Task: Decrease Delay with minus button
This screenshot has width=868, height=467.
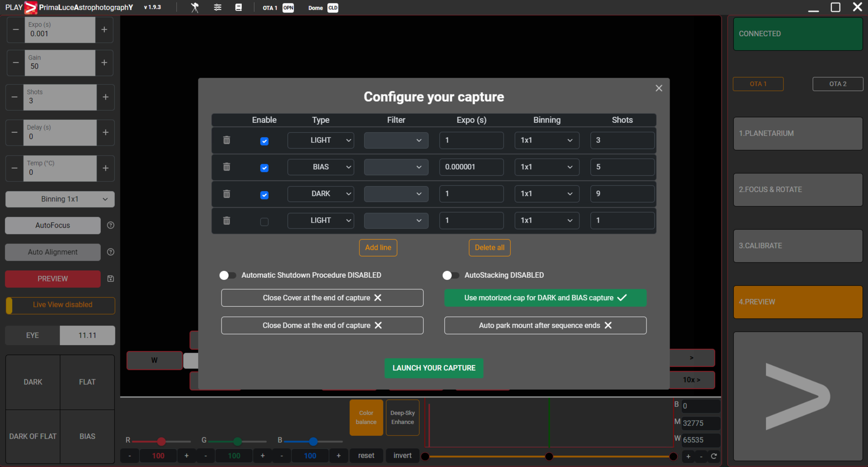Action: [14, 133]
